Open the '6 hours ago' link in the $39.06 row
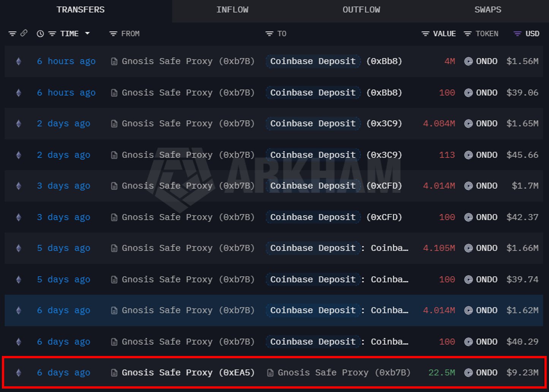The image size is (549, 392). (66, 93)
